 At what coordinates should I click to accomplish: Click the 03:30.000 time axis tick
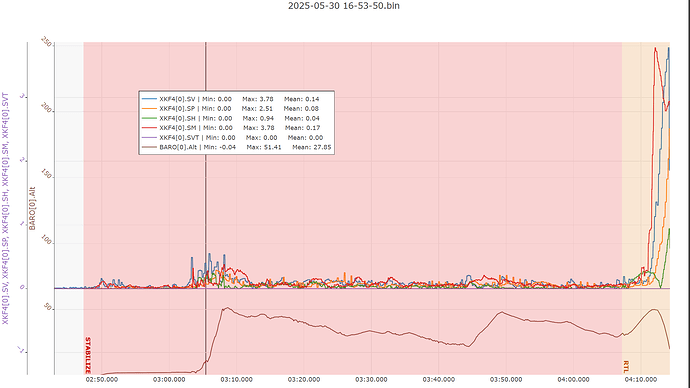[371, 380]
